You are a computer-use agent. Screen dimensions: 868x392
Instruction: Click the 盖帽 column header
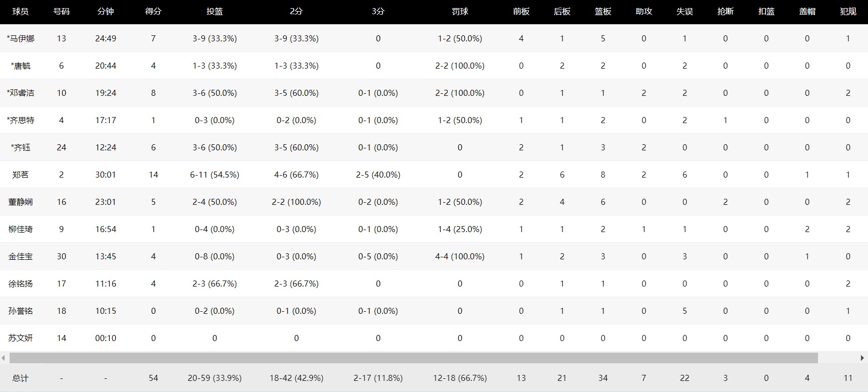click(x=807, y=12)
